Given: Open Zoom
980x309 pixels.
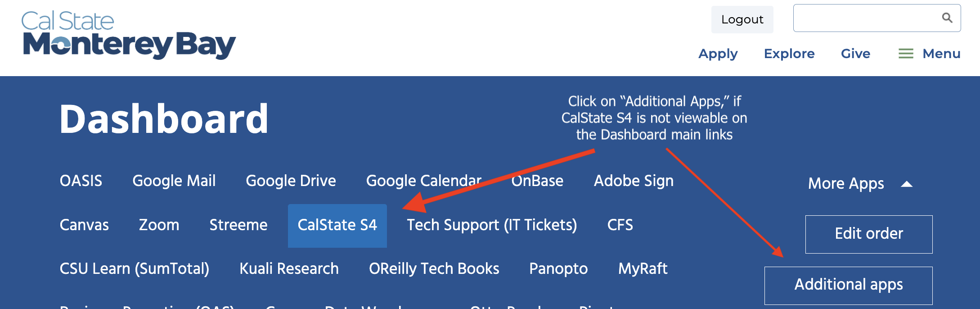Looking at the screenshot, I should tap(159, 225).
